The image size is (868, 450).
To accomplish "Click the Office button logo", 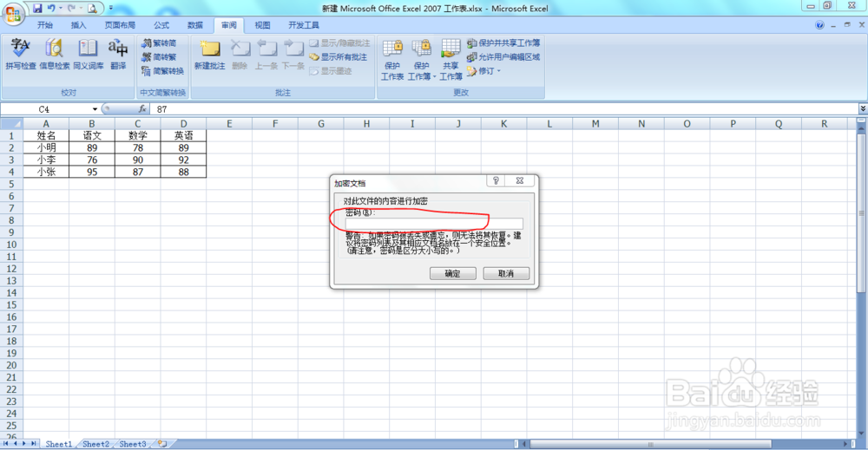I will tap(13, 13).
